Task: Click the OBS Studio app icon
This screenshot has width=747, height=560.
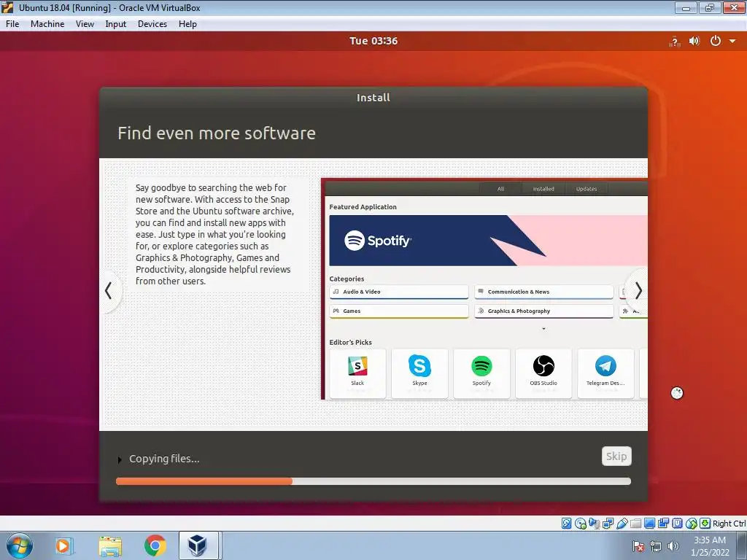Action: click(543, 366)
